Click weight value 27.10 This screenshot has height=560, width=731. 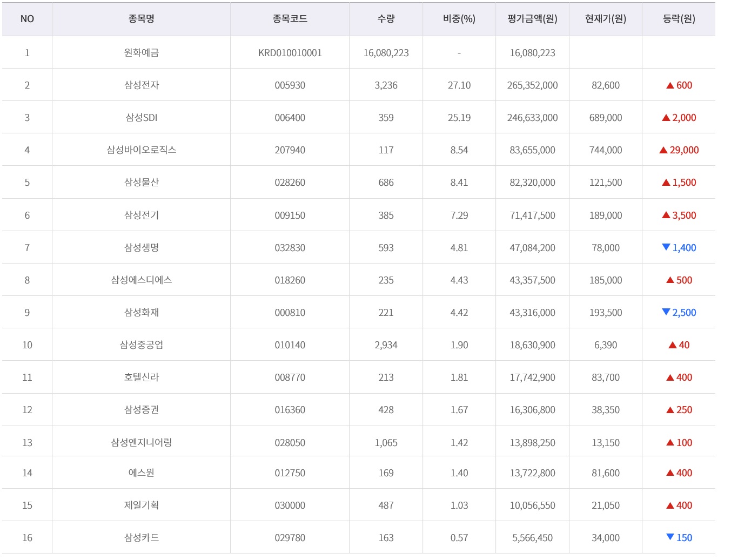[x=459, y=85]
